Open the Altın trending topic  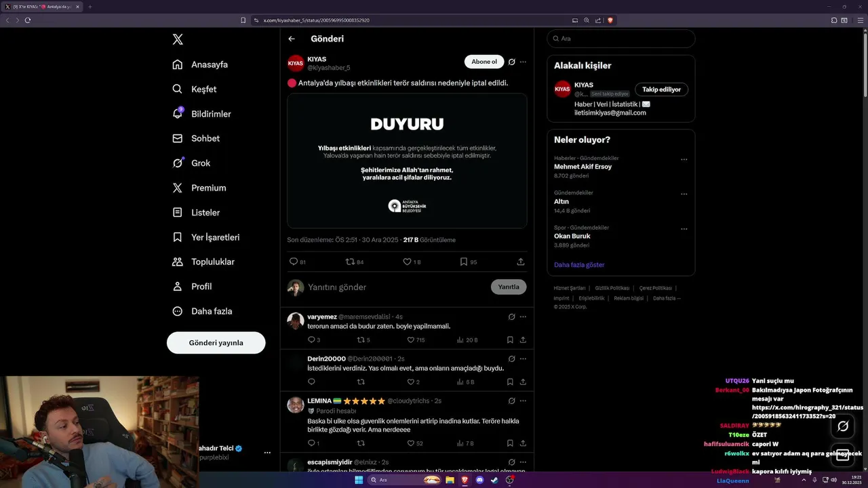(x=562, y=201)
